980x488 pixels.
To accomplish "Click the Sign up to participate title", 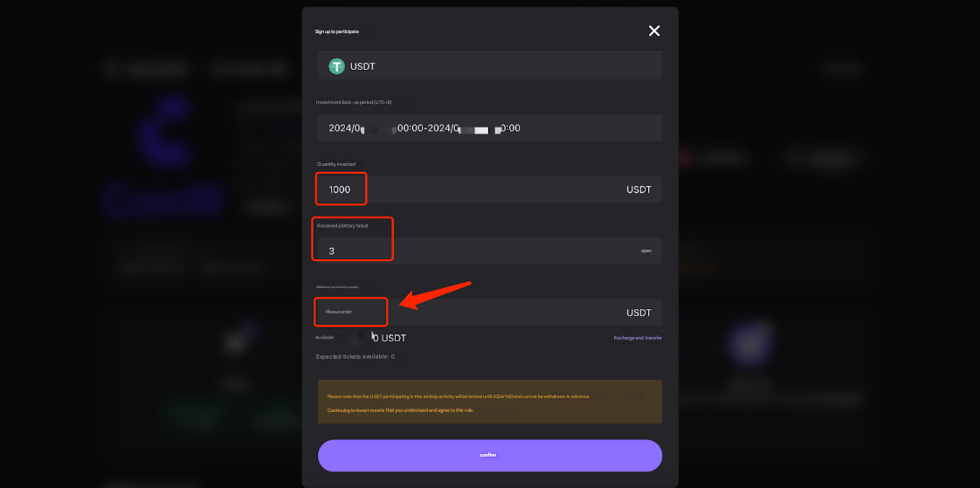I will coord(337,31).
